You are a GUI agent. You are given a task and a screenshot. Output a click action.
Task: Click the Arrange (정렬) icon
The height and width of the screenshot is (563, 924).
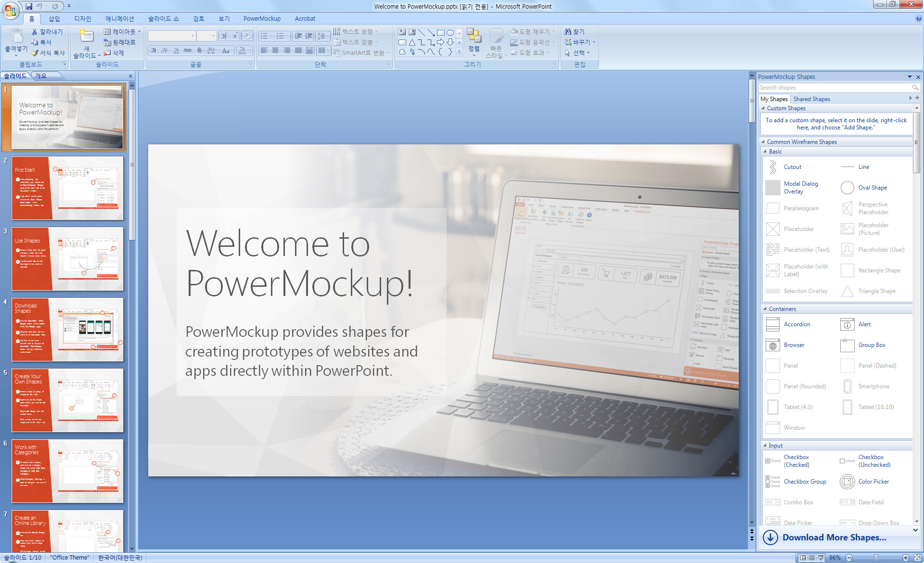(474, 36)
